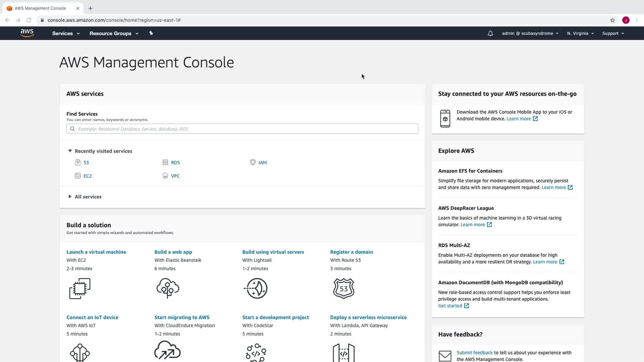The image size is (644, 362).
Task: Click the "With Elastic Beanstalk" text
Action: point(178,260)
